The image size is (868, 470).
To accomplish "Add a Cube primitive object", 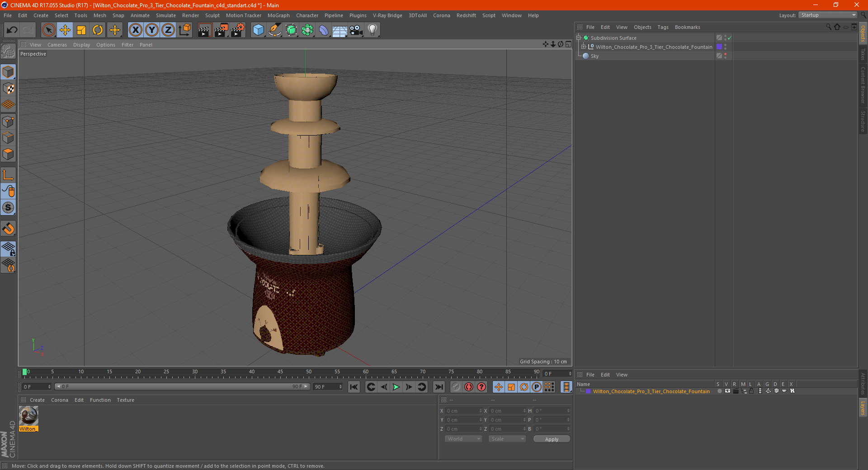I will point(258,30).
